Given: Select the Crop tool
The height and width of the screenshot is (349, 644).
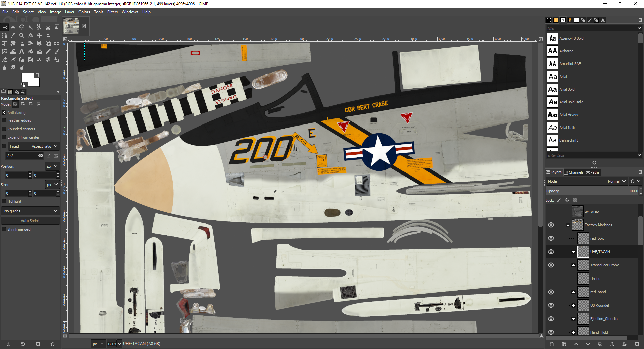Looking at the screenshot, I should point(57,35).
